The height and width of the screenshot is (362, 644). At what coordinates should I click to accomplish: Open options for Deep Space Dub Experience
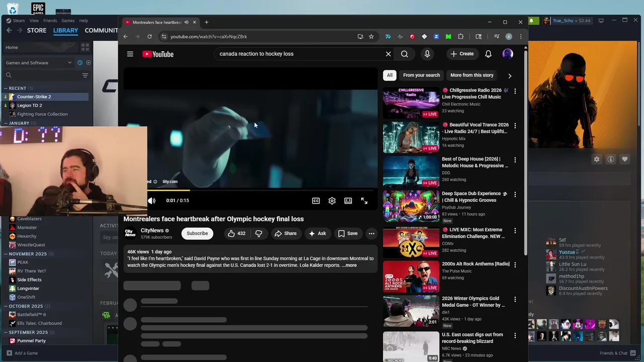click(x=515, y=194)
